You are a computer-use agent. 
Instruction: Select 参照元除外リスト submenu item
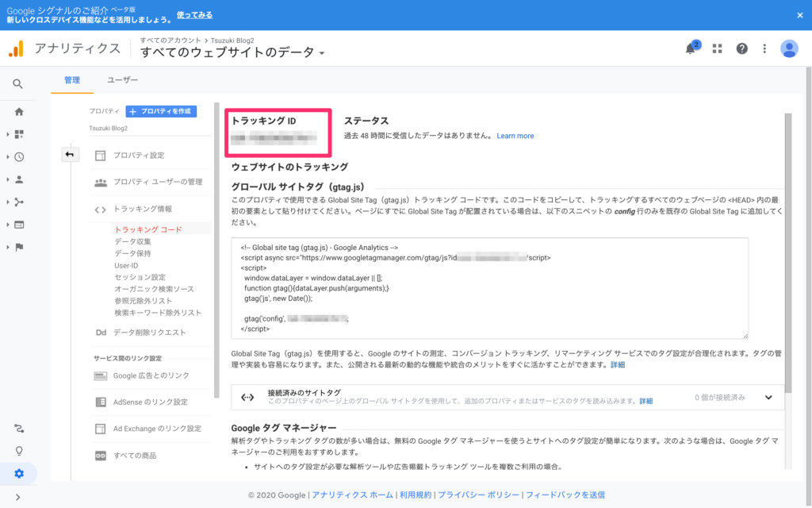coord(143,301)
